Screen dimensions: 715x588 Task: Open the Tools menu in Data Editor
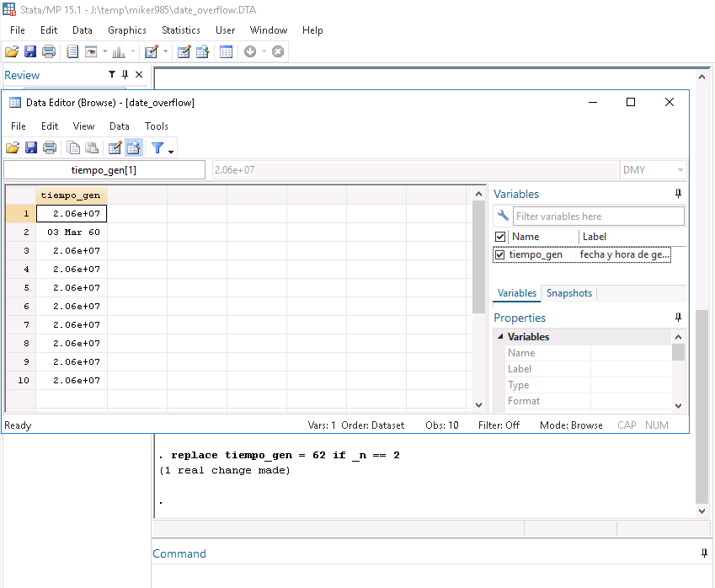pos(157,126)
